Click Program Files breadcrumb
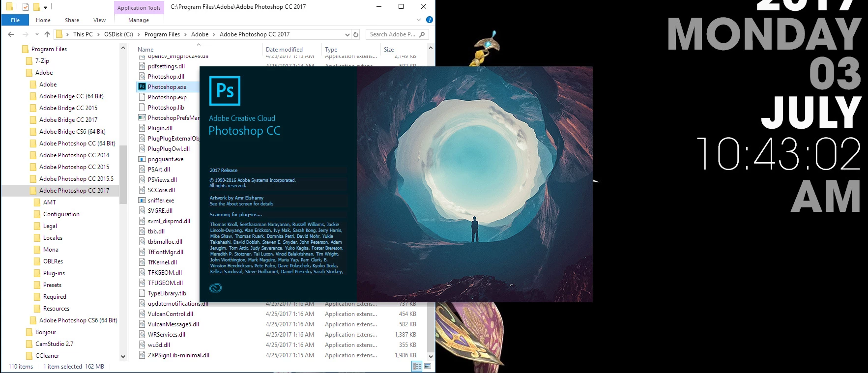 tap(162, 34)
